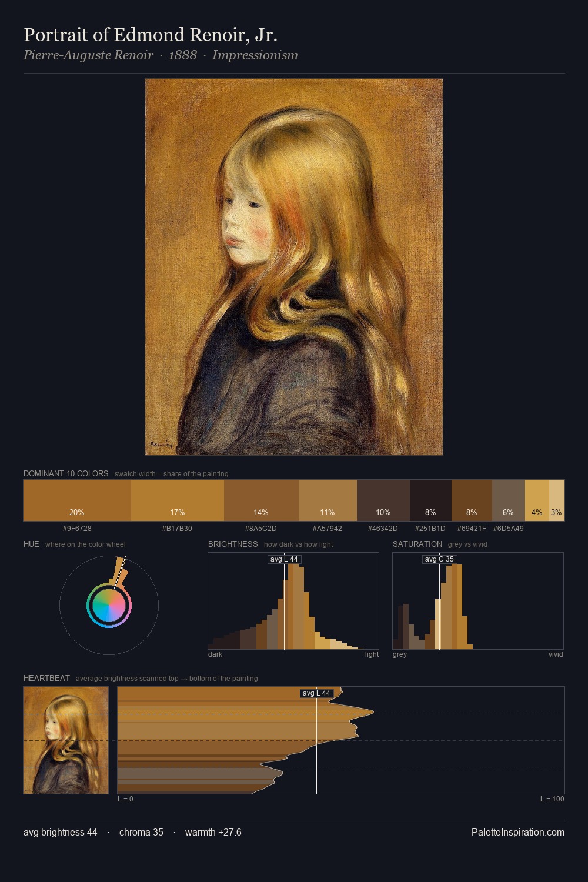This screenshot has height=882, width=588.
Task: Click 'where on the color wheel' caption
Action: pos(85,544)
